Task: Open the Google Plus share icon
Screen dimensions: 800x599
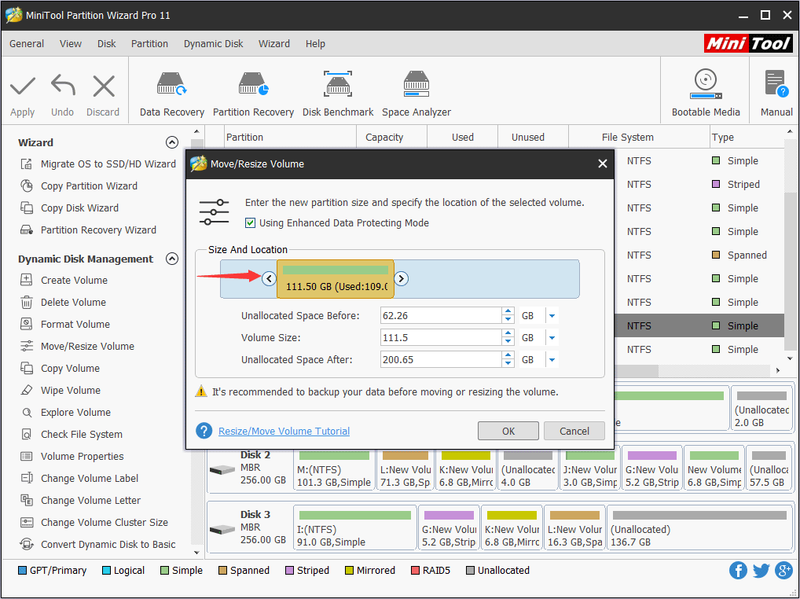Action: [784, 570]
